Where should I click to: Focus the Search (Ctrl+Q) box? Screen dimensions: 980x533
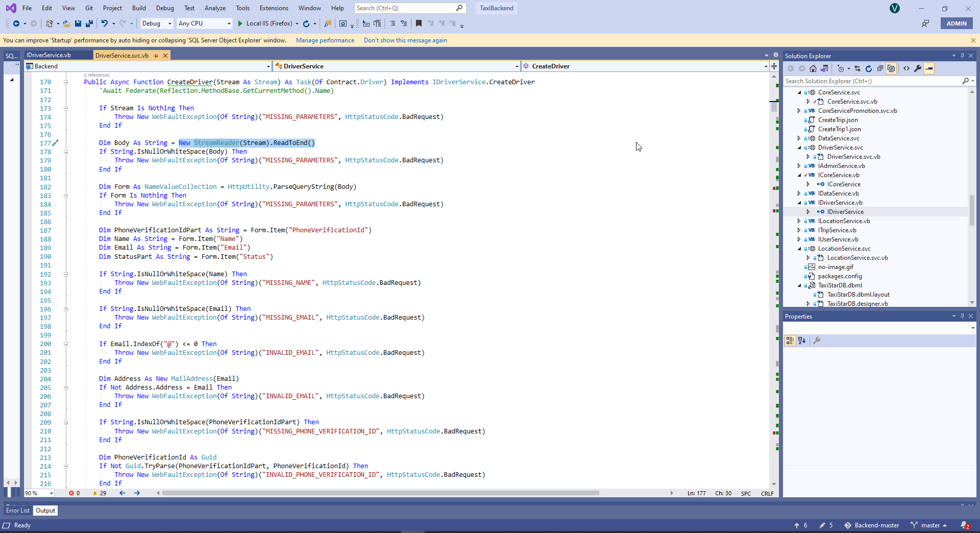click(410, 8)
